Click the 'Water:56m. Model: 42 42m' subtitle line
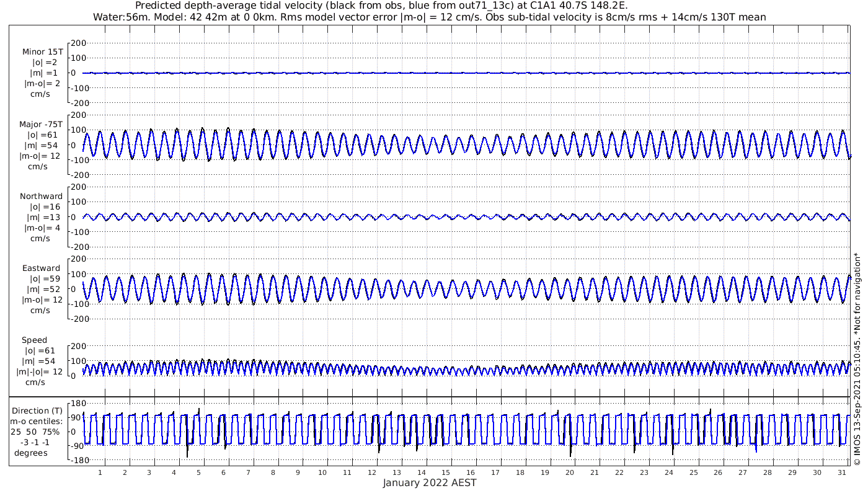Image resolution: width=868 pixels, height=496 pixels. click(429, 17)
